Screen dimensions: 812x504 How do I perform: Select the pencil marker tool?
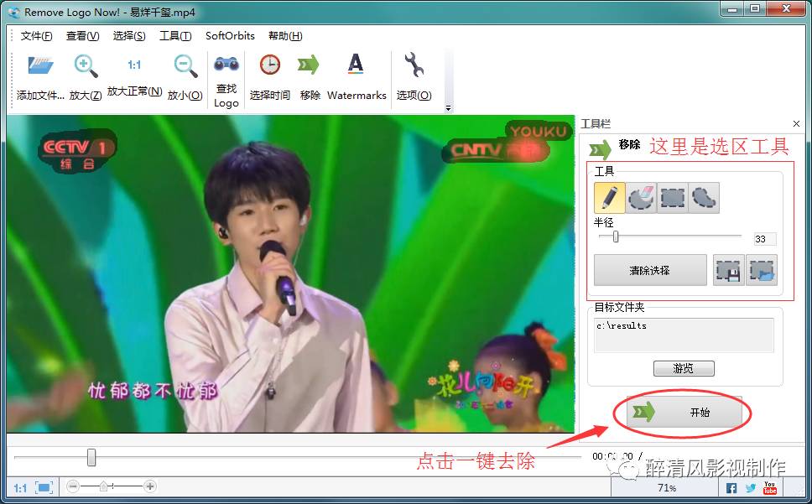tap(610, 197)
